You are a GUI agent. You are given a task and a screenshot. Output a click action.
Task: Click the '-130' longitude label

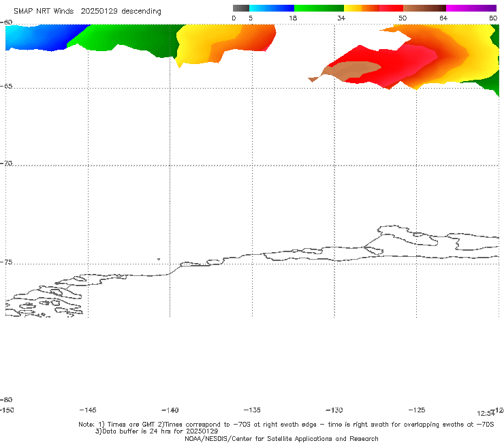click(334, 410)
